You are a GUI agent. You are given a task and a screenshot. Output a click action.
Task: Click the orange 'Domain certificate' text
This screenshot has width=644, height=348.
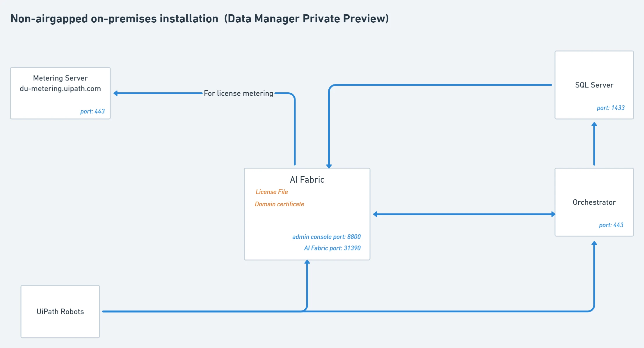tap(279, 204)
